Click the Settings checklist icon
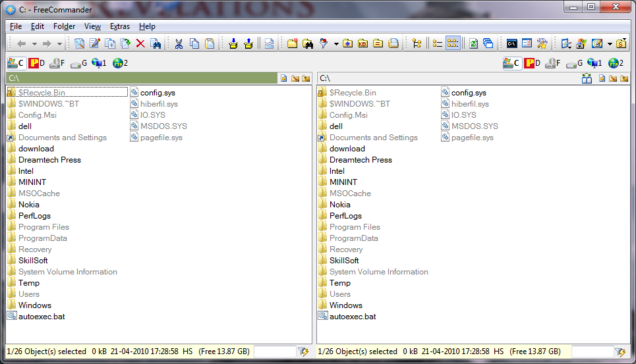The image size is (636, 364). 527,43
